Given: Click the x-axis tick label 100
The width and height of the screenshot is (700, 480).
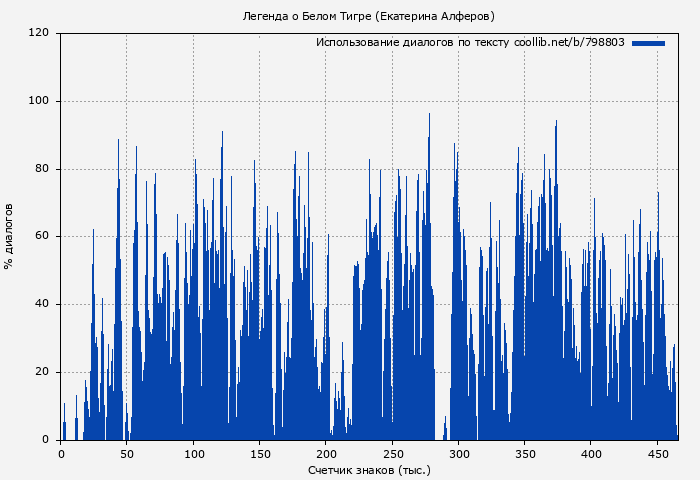Looking at the screenshot, I should (x=193, y=454).
